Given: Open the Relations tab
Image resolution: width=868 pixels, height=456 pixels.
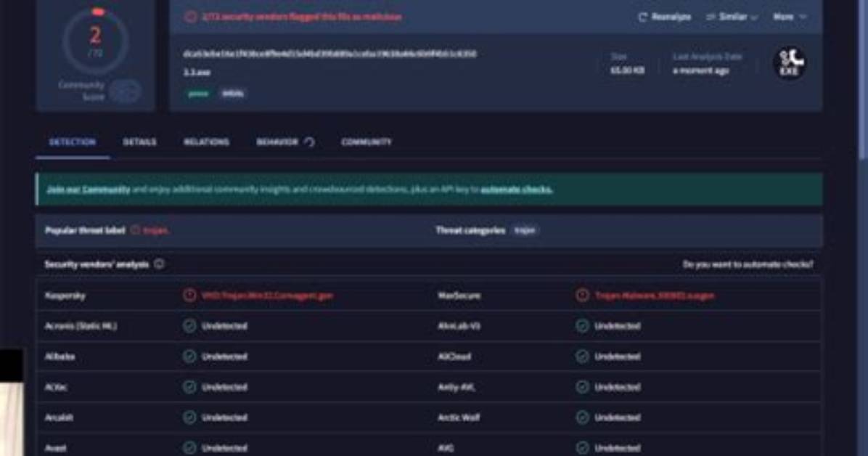Looking at the screenshot, I should tap(206, 142).
